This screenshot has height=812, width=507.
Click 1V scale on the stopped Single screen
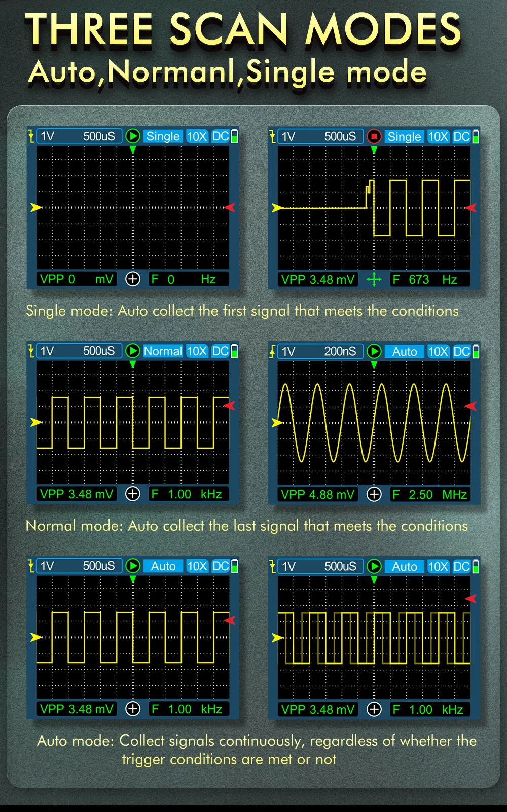click(x=288, y=136)
